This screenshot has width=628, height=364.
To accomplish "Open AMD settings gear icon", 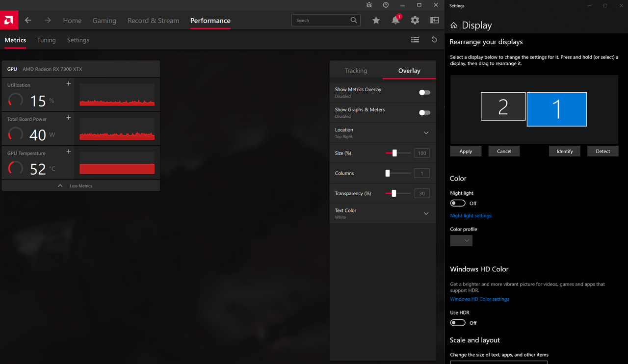I will 415,21.
